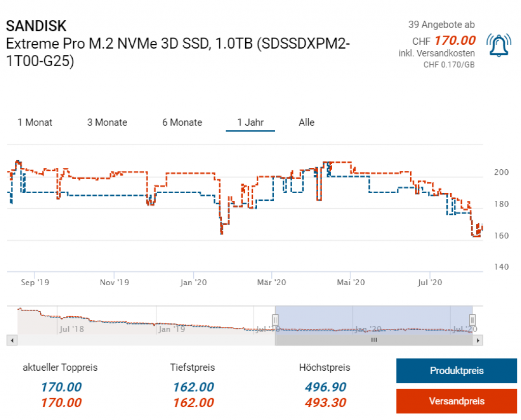The width and height of the screenshot is (521, 420).
Task: Click the SANDISK brand name
Action: [x=36, y=25]
